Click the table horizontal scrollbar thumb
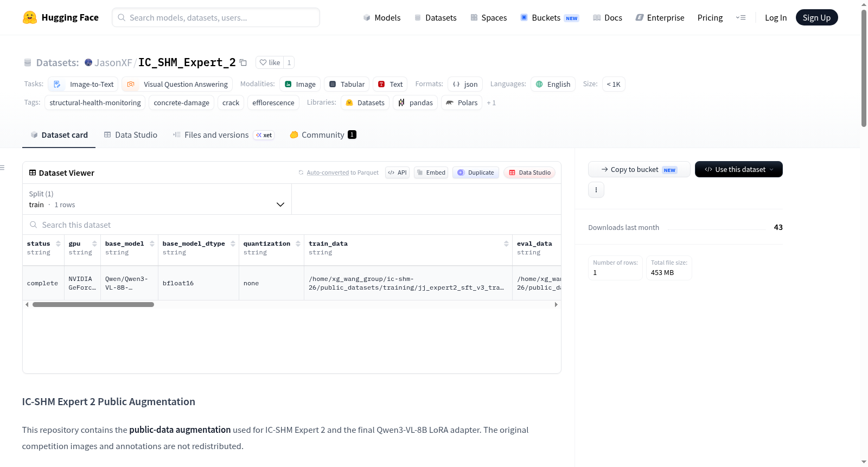Screen dimensions: 868x467 click(x=93, y=305)
